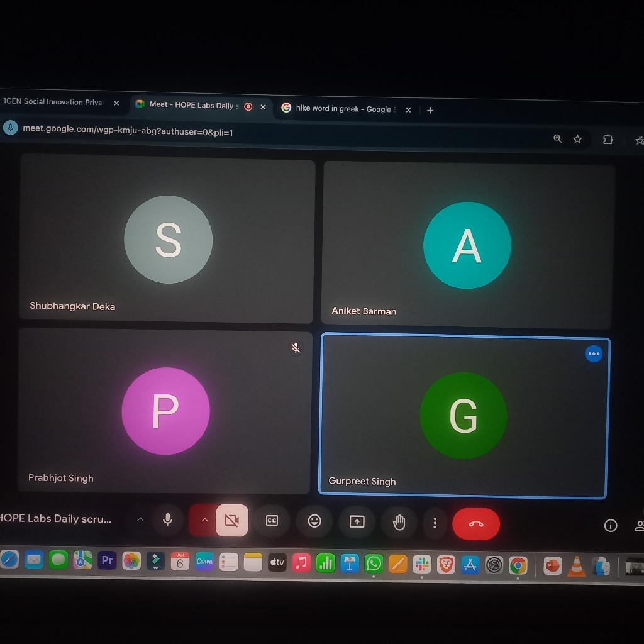Open Google Chrome from the dock

click(x=518, y=566)
